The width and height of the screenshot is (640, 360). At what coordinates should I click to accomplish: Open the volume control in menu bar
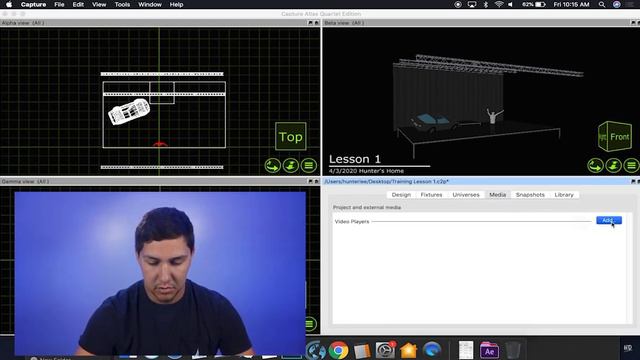(511, 4)
